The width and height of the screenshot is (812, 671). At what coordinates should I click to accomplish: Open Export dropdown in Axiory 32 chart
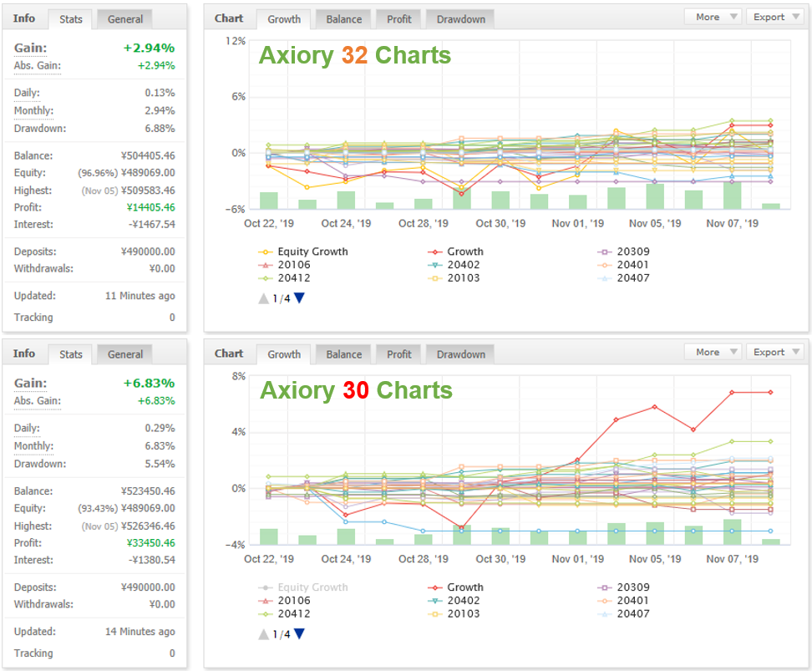pyautogui.click(x=775, y=17)
